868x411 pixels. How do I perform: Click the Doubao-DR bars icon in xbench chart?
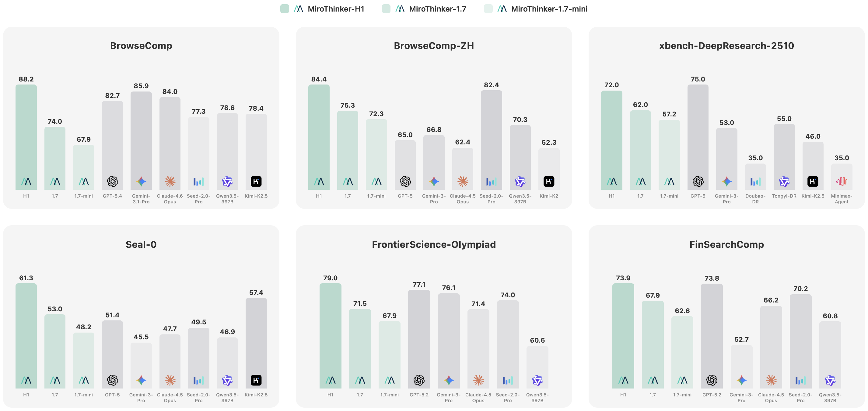coord(755,182)
